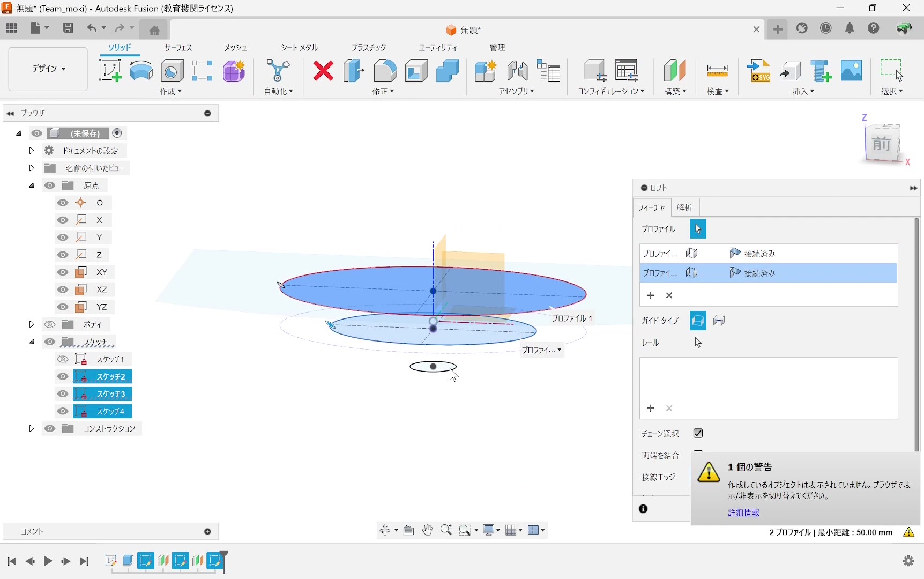Select the Offset Plane construction icon
The image size is (924, 579).
pos(675,71)
